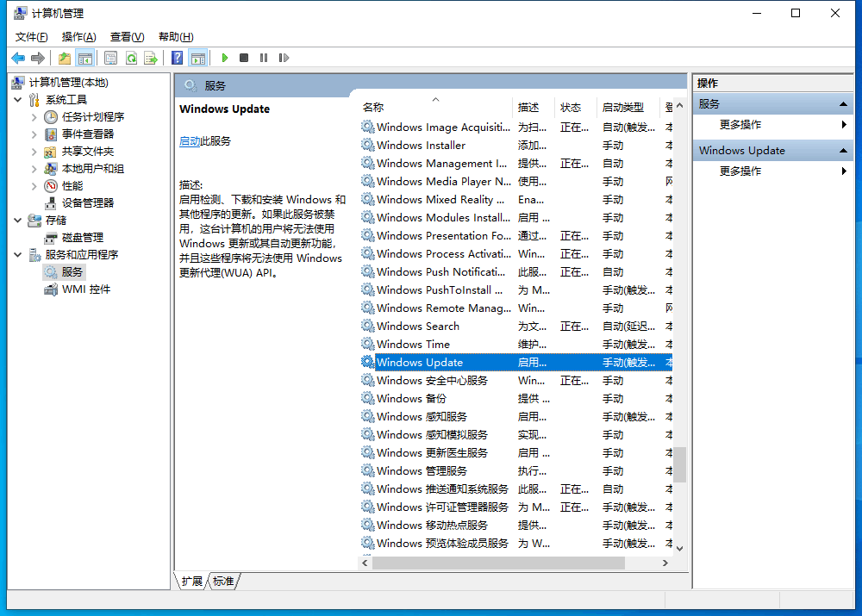Image resolution: width=862 pixels, height=616 pixels.
Task: Select the Windows Time service row
Action: [x=516, y=345]
